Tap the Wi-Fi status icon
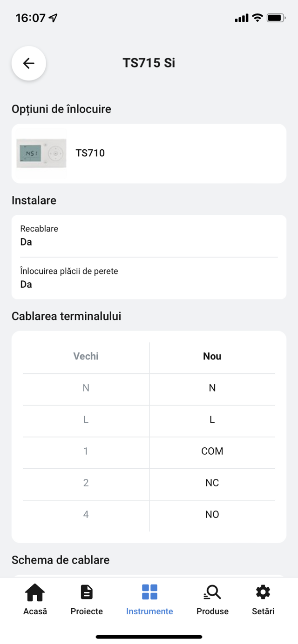This screenshot has height=644, width=298. (257, 18)
